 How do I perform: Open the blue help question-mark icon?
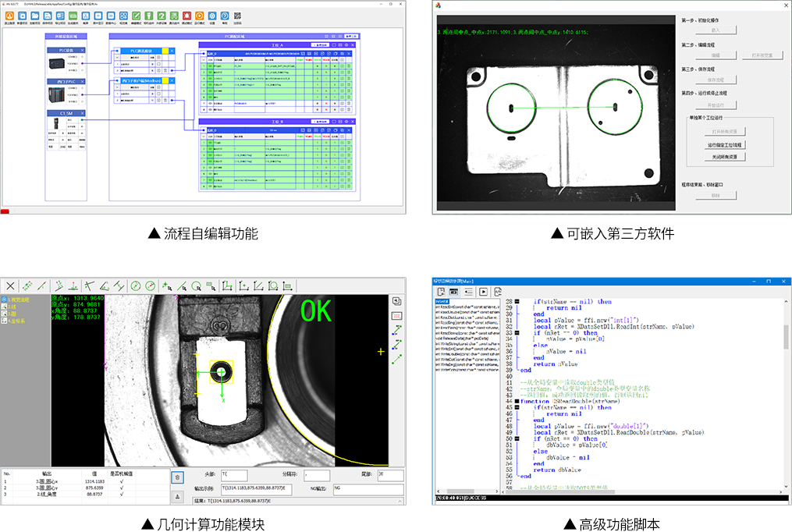[x=225, y=16]
